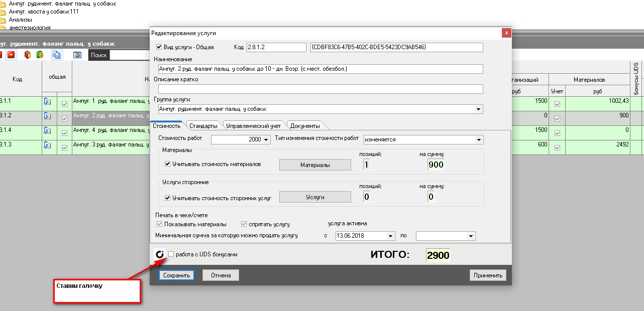Expand the Группа услуги dropdown
The width and height of the screenshot is (644, 311).
coord(478,109)
